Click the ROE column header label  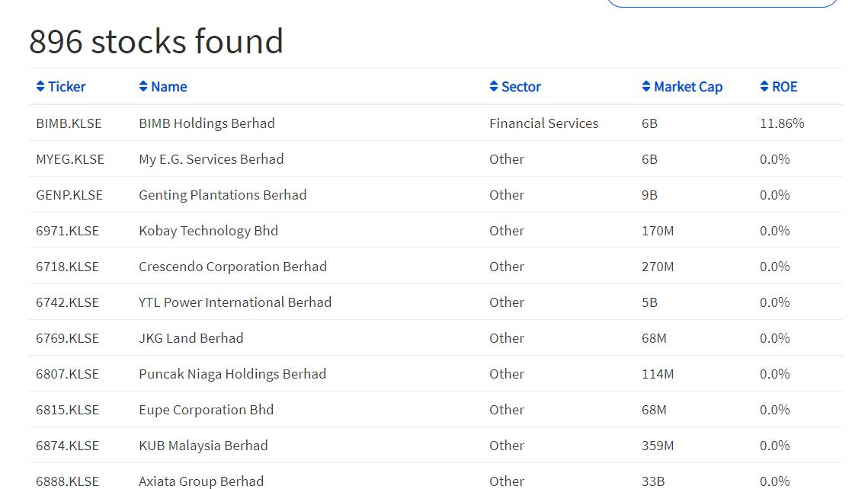785,87
